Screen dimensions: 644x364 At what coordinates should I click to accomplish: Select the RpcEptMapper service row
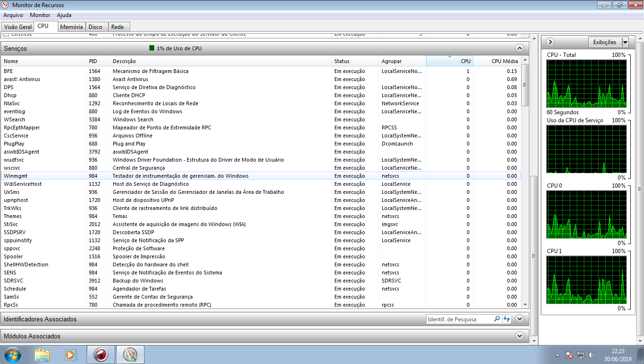pyautogui.click(x=260, y=127)
